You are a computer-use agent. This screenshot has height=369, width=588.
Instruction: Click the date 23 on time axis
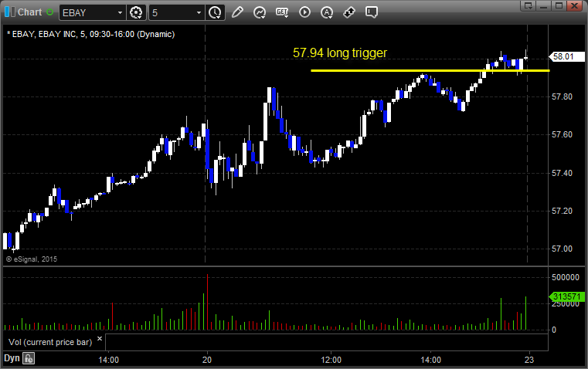point(529,360)
